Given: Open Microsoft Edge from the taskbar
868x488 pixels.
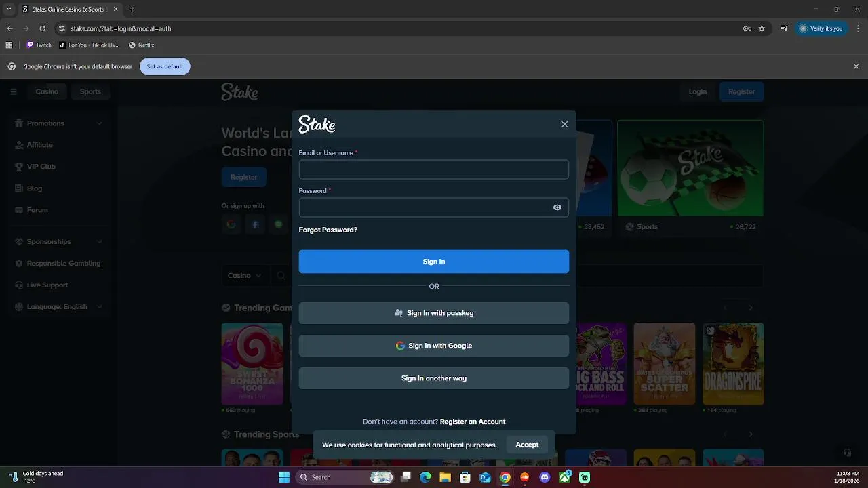Looking at the screenshot, I should [425, 477].
